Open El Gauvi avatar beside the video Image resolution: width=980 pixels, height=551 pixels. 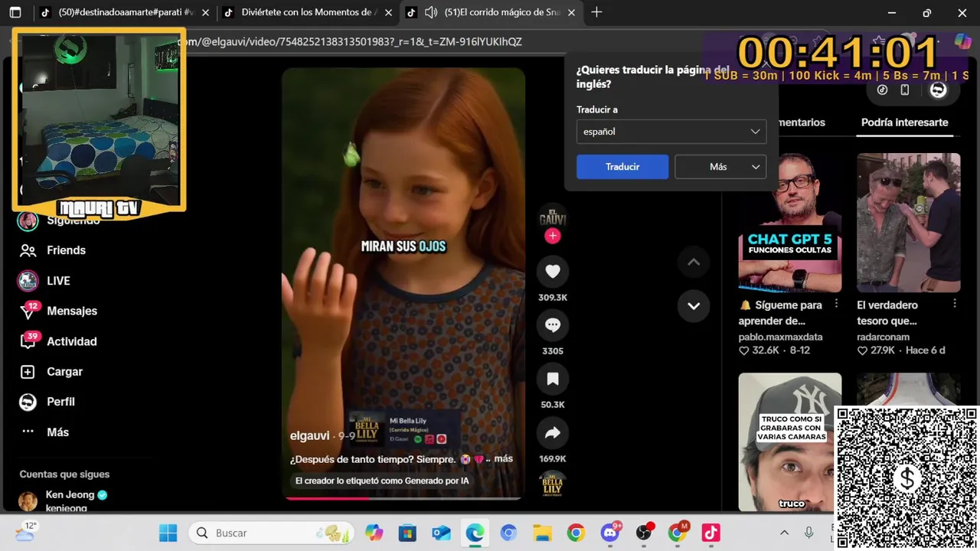point(552,217)
